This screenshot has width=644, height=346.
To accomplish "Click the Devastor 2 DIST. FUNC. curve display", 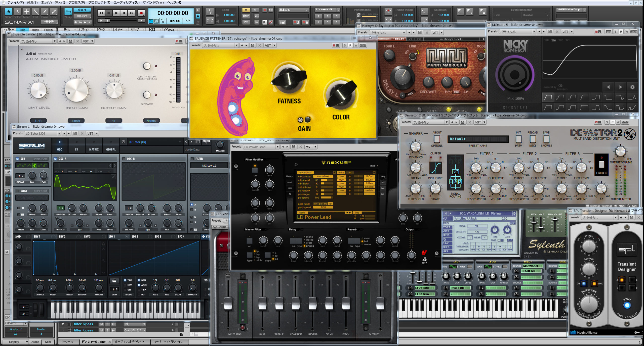I will pos(435,168).
